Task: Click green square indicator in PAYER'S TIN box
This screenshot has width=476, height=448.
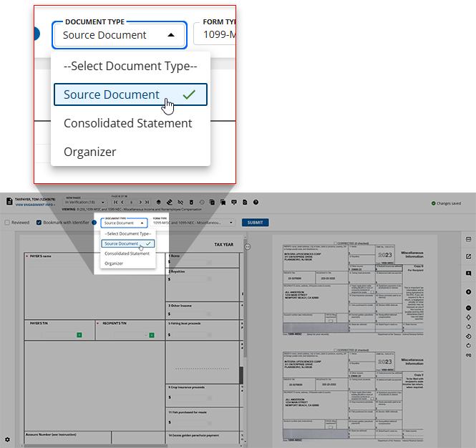Action: [79, 335]
